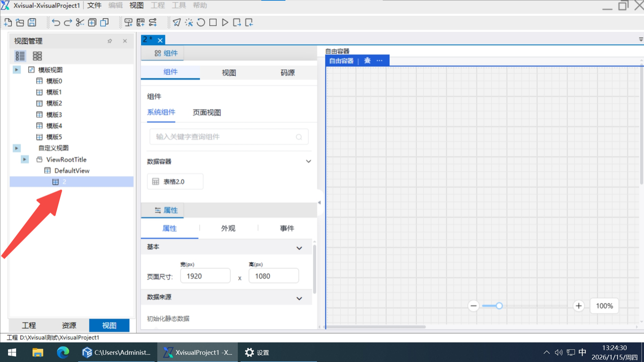The width and height of the screenshot is (644, 362).
Task: Click the undo arrow in toolbar
Action: 56,23
